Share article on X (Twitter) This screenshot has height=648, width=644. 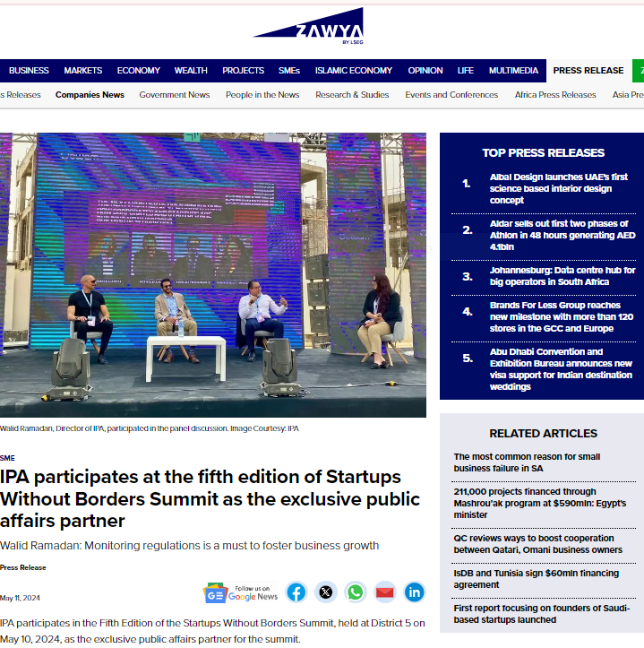pos(325,592)
